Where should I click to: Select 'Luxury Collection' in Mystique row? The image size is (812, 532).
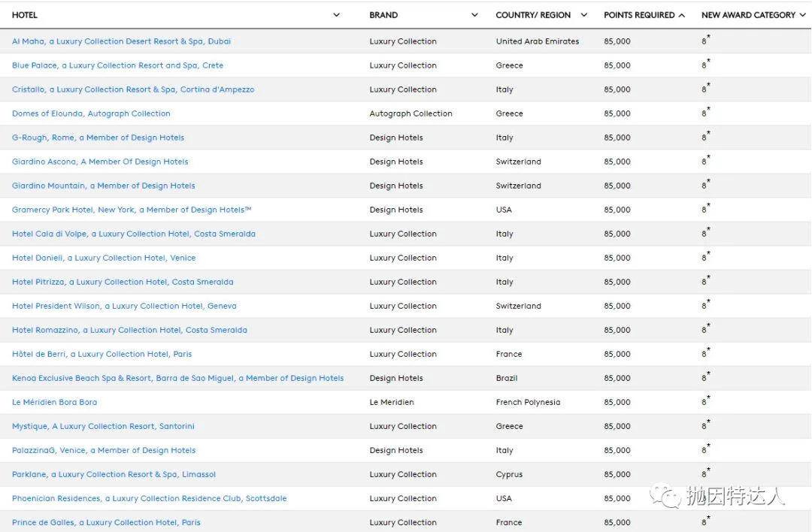pos(403,427)
